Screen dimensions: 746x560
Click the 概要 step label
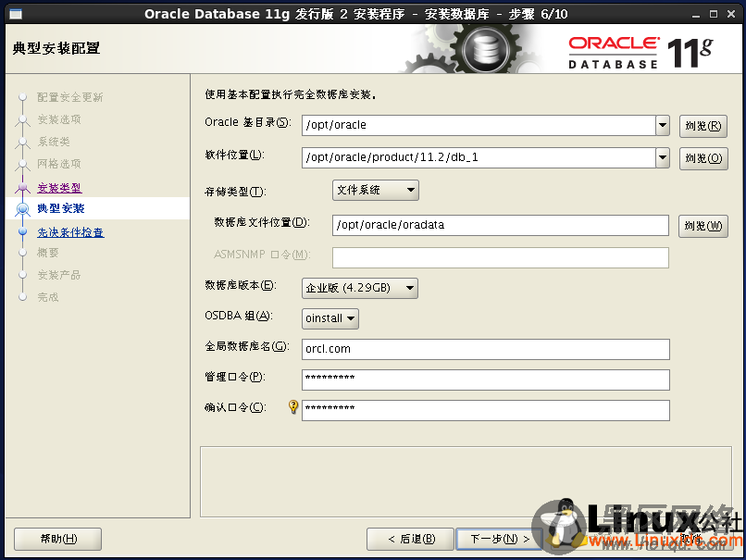click(x=48, y=253)
